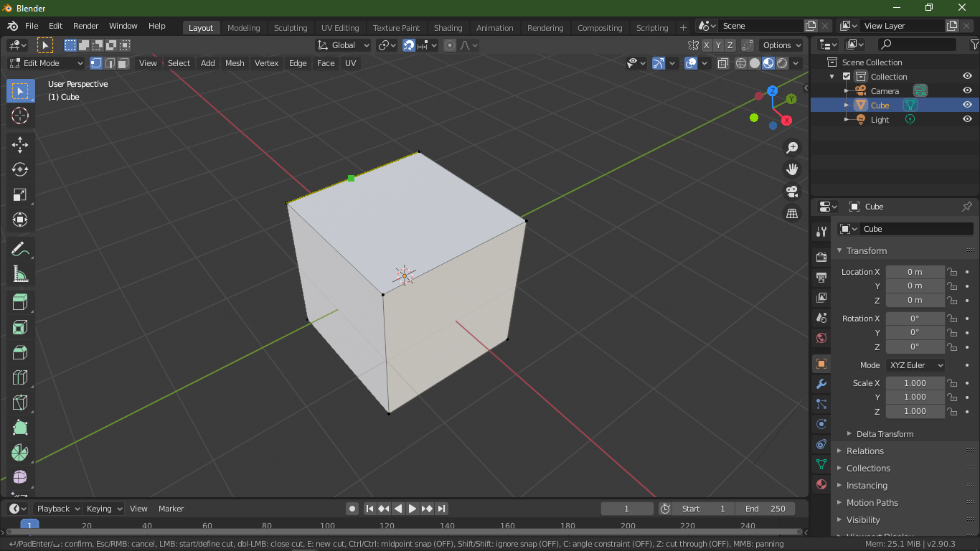
Task: Hide the Light object in outliner
Action: [967, 120]
